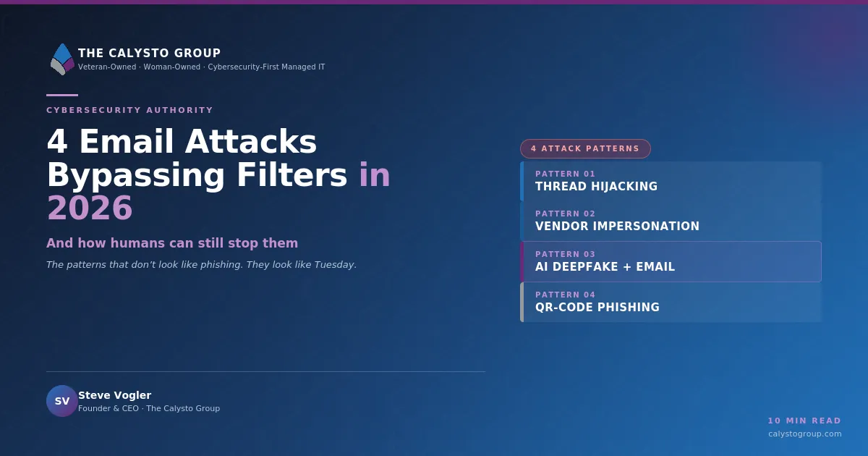Click 'Founder & CEO · The Calysto Group'
Viewport: 868px width, 456px height.
coord(149,408)
